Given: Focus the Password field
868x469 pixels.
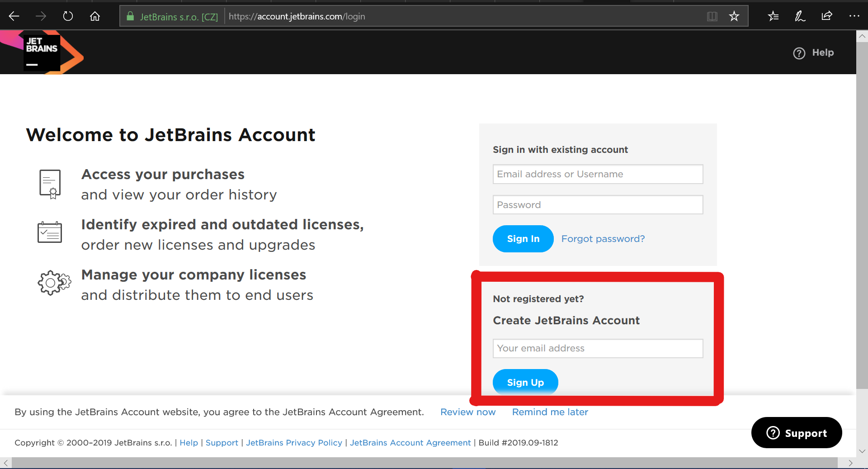Looking at the screenshot, I should [598, 205].
